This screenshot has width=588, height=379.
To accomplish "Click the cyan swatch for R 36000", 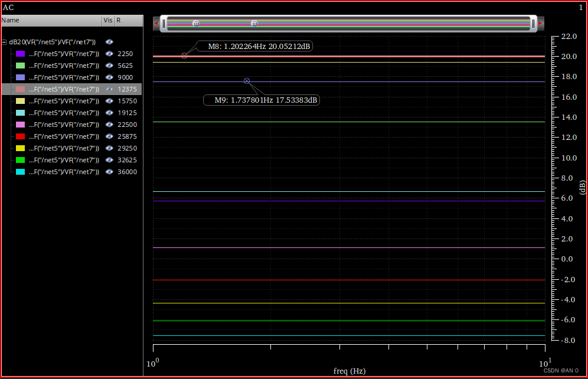I will (x=20, y=172).
